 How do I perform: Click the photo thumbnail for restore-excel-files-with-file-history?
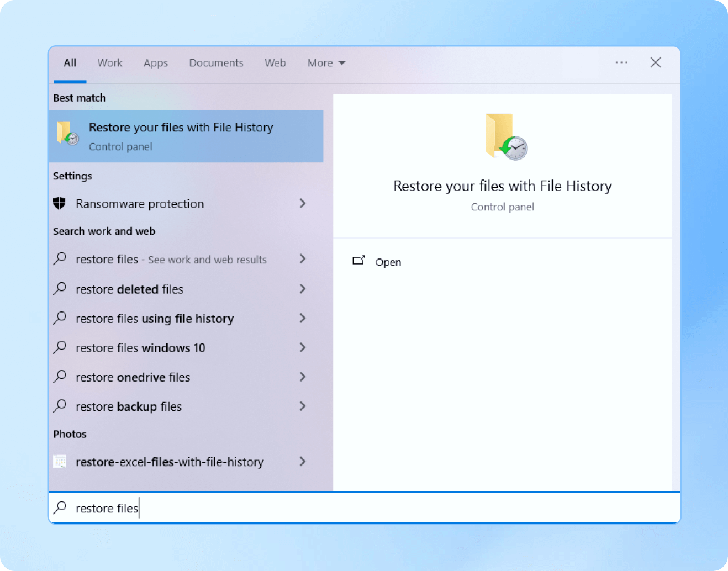coord(60,461)
